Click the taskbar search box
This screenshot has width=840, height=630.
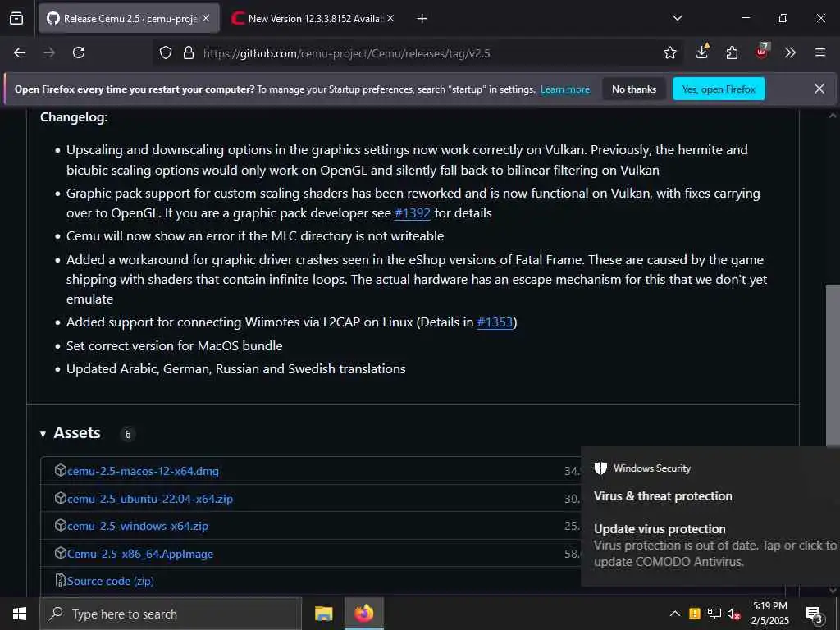coord(171,614)
